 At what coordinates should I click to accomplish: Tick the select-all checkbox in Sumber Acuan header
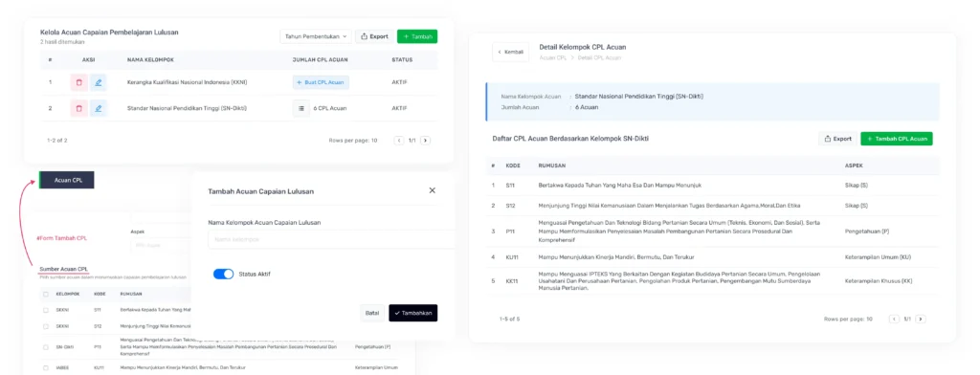point(46,294)
